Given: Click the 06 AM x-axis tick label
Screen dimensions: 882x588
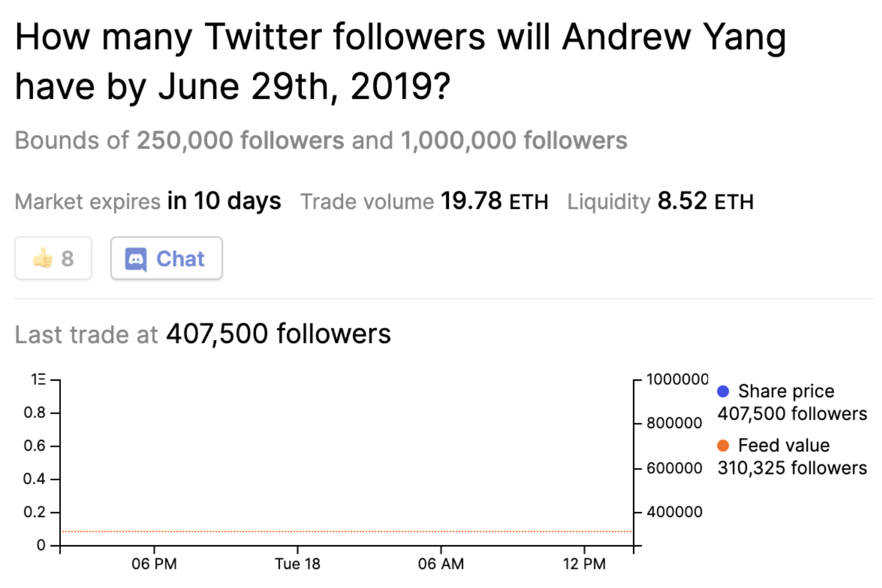Looking at the screenshot, I should [440, 564].
